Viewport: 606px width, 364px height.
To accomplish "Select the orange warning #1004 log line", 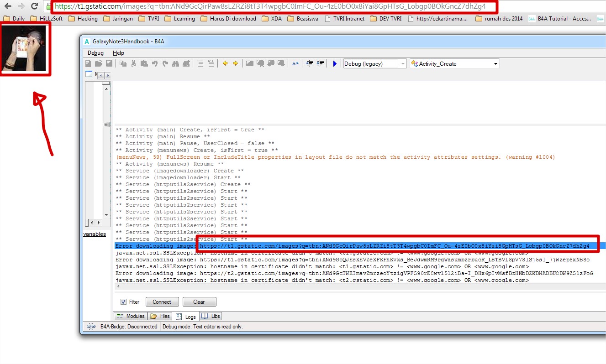I will 335,157.
